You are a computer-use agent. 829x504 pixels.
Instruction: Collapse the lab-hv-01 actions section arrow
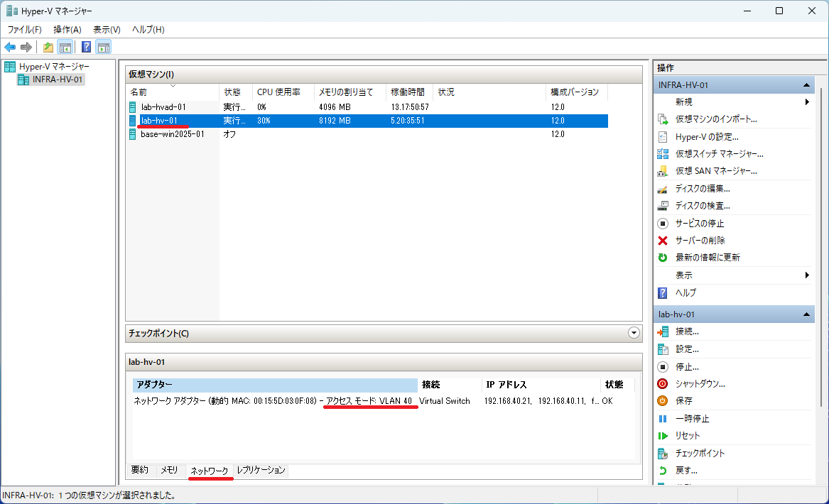click(x=806, y=314)
